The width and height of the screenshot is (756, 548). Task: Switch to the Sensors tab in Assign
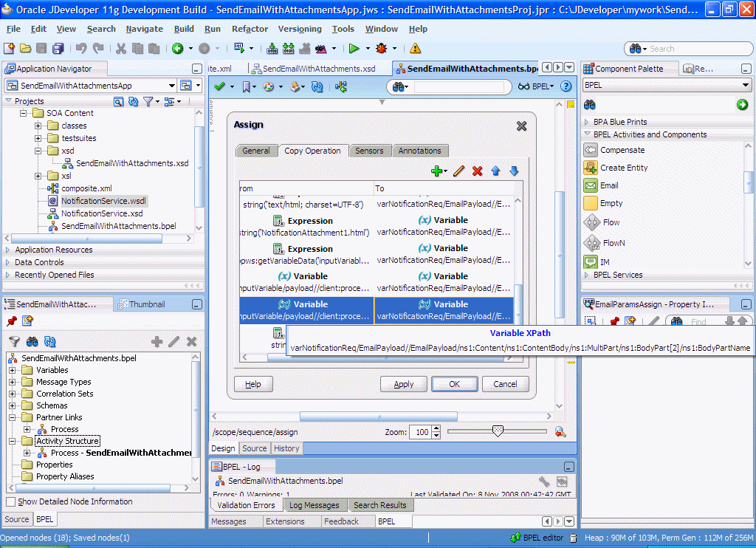point(369,151)
